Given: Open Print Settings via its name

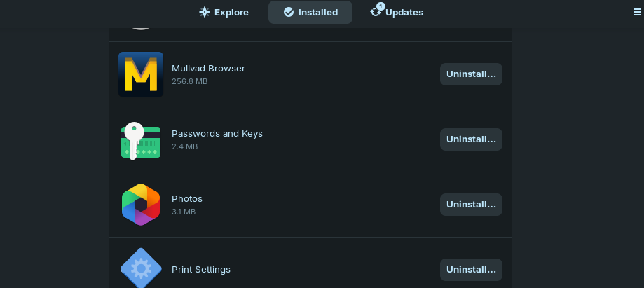Looking at the screenshot, I should click(x=201, y=270).
